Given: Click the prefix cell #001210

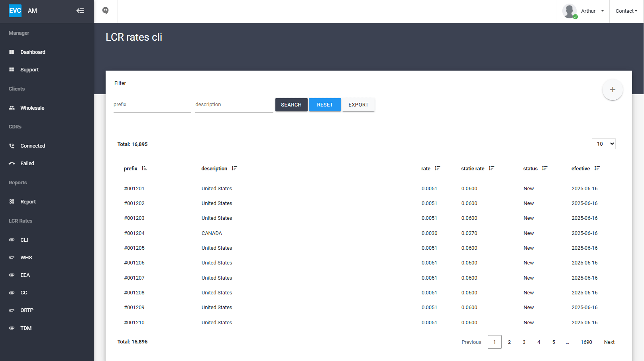Looking at the screenshot, I should [134, 323].
